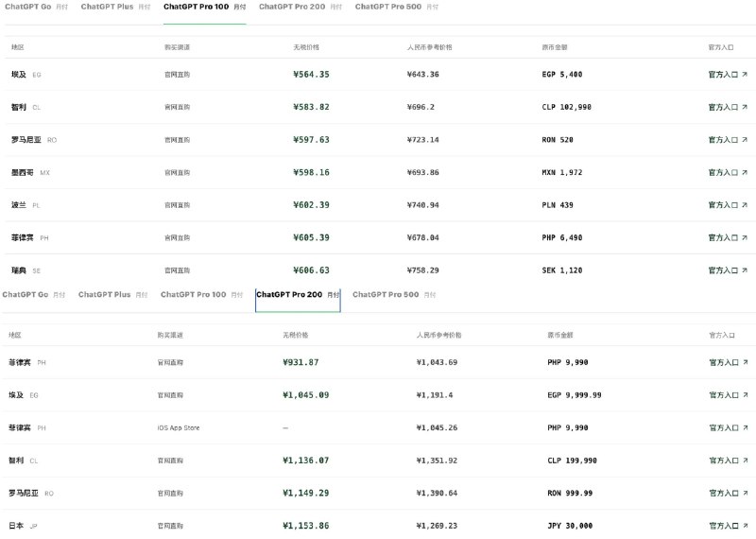Click the ¥723.14 RMB reference price
The height and width of the screenshot is (539, 756).
click(x=422, y=140)
